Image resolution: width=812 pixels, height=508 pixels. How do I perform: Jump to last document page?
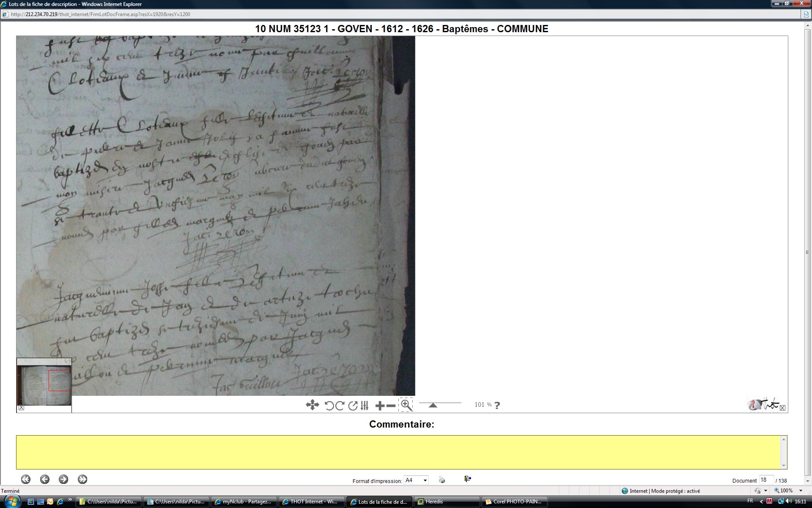pyautogui.click(x=82, y=479)
